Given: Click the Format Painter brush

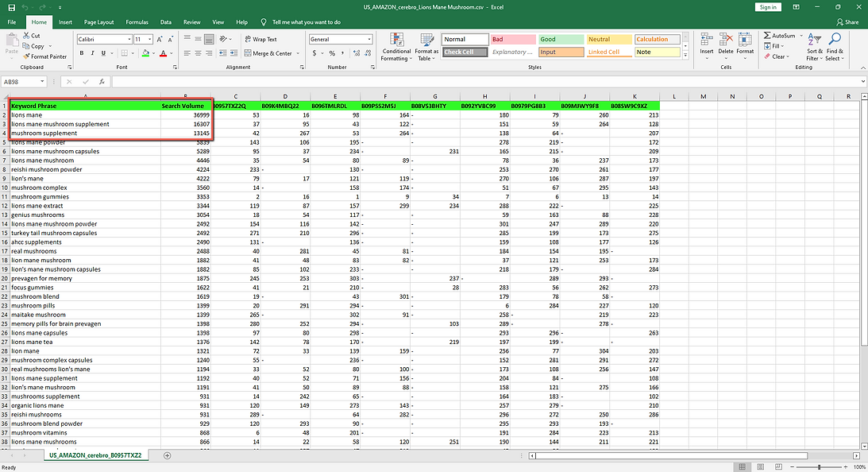Looking at the screenshot, I should click(x=26, y=56).
